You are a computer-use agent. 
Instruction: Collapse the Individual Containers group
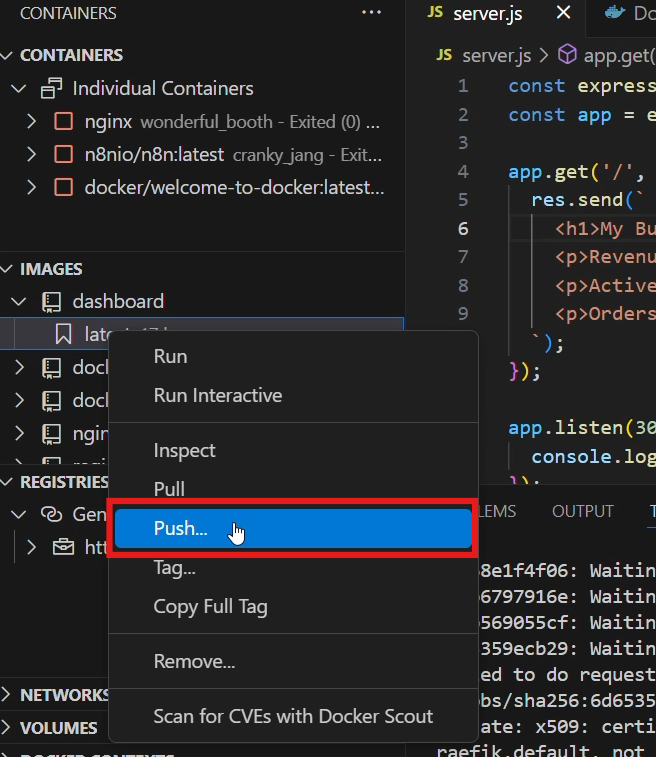point(18,89)
